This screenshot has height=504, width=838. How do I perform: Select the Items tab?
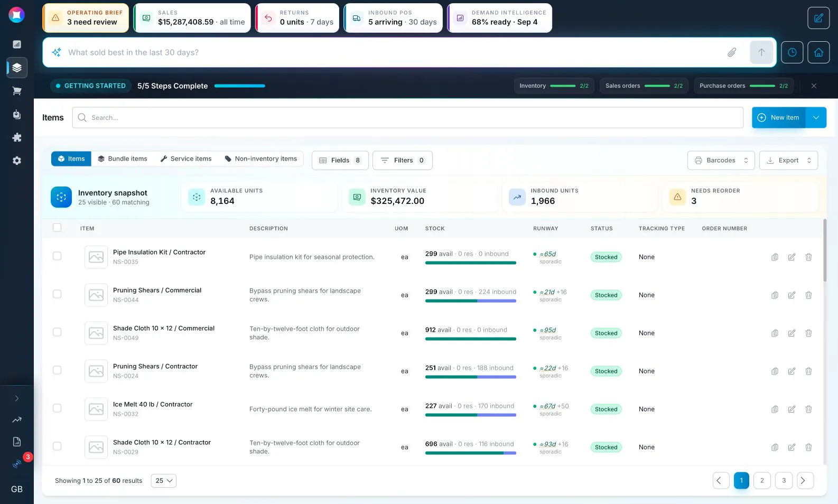tap(71, 159)
